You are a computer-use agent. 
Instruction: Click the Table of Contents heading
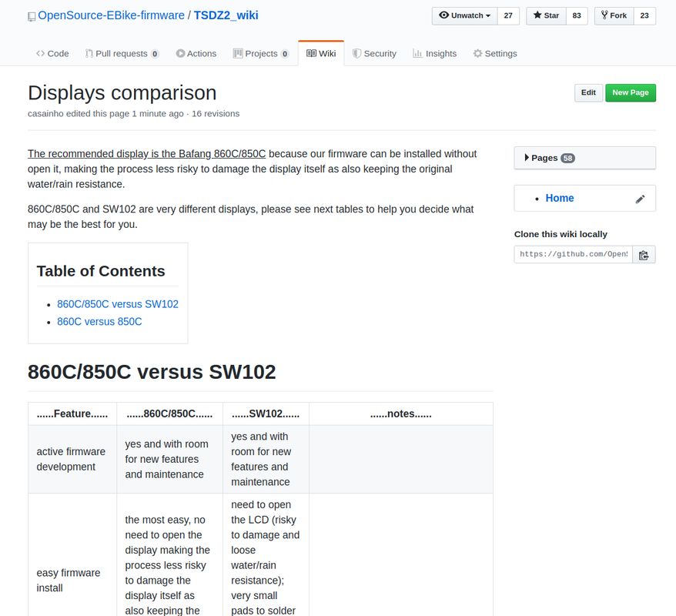tap(101, 271)
